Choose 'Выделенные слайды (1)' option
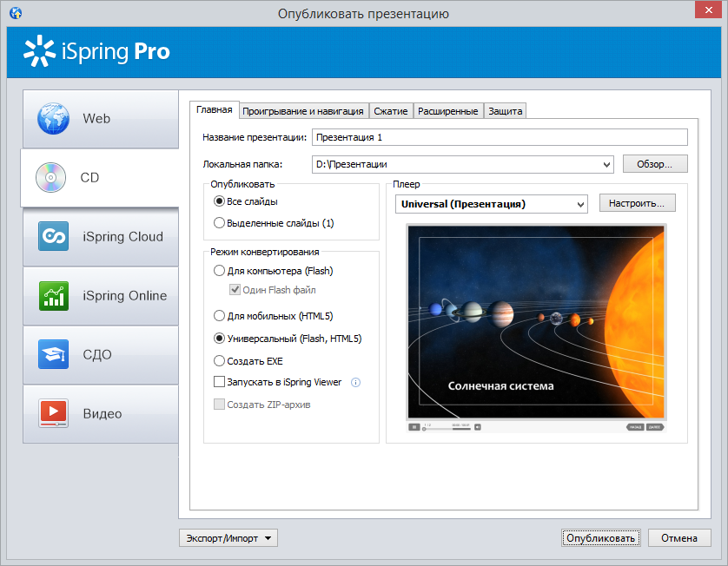The height and width of the screenshot is (566, 728). click(219, 223)
